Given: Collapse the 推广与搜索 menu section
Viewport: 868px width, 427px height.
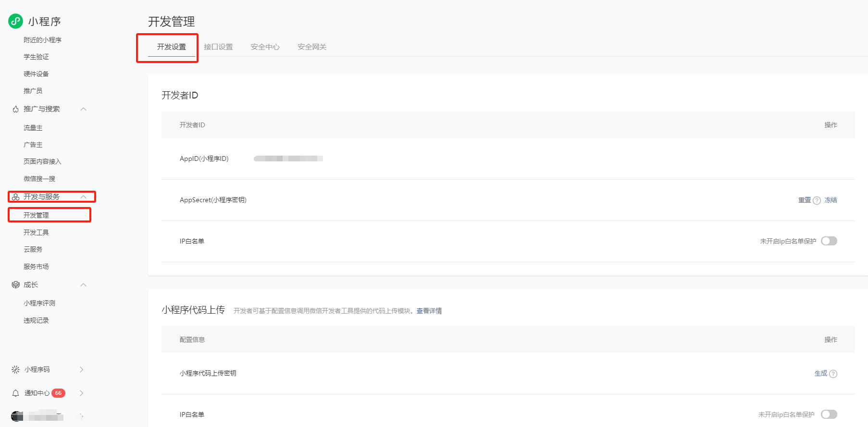Looking at the screenshot, I should 83,109.
